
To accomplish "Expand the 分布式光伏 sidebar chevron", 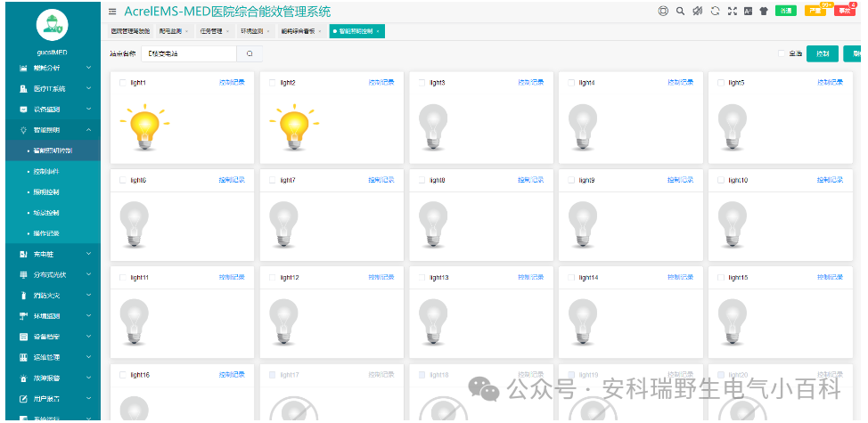I will tap(88, 275).
